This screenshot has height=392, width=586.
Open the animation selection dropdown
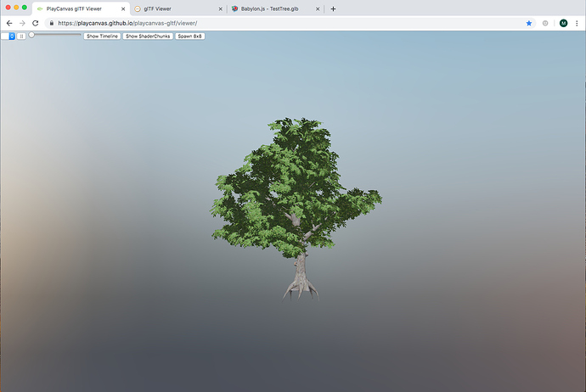point(8,36)
